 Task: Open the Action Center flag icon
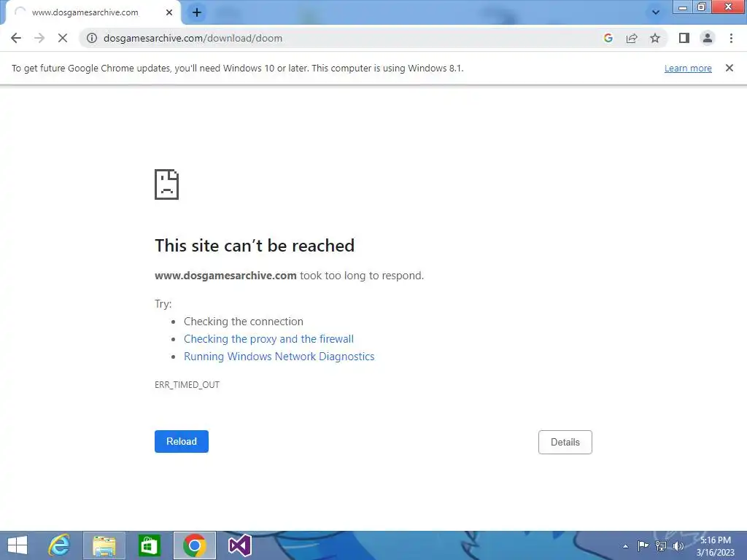(x=643, y=545)
